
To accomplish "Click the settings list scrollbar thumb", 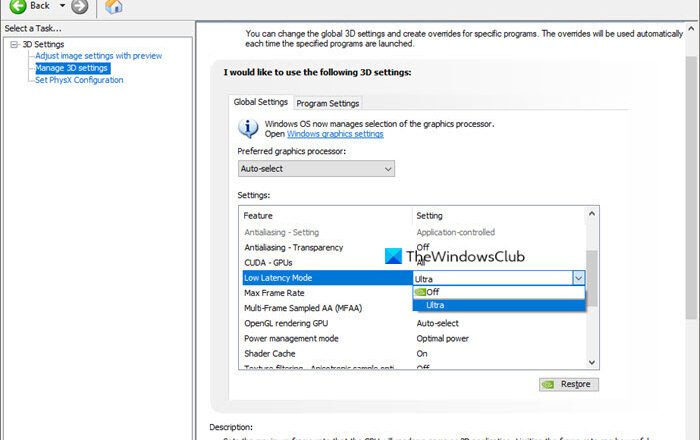I will tap(592, 278).
